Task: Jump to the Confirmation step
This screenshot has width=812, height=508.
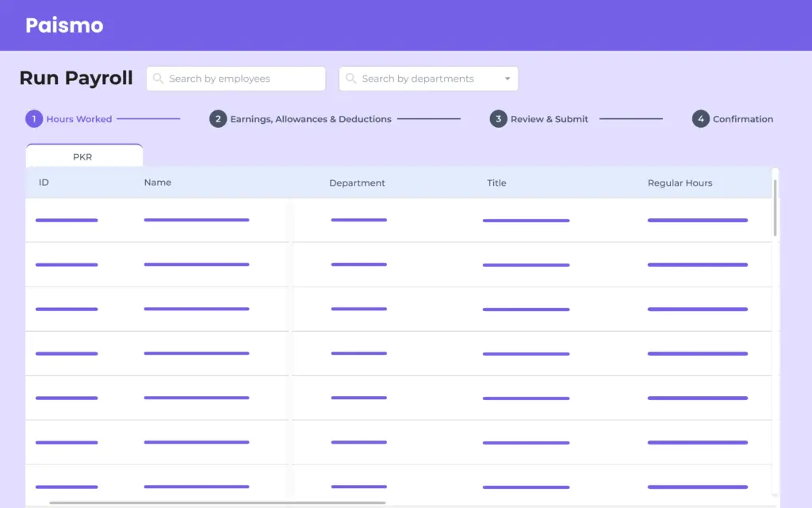Action: [x=743, y=119]
